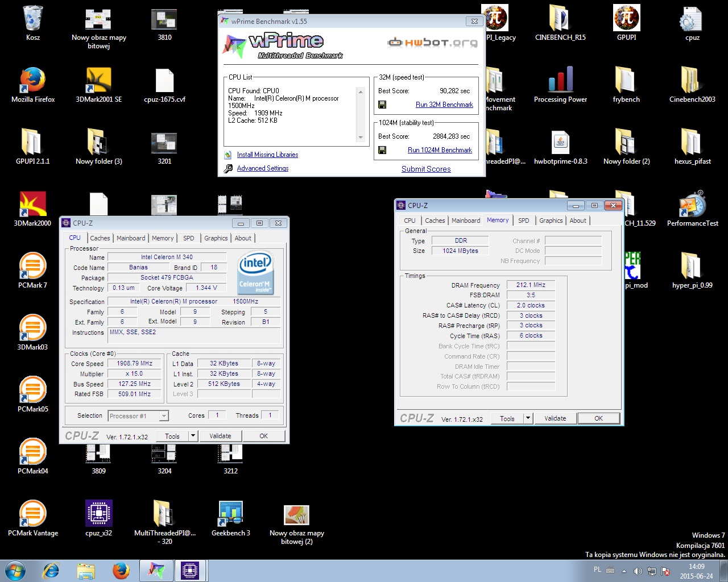
Task: Open Cinebench2003 folder
Action: click(x=692, y=85)
